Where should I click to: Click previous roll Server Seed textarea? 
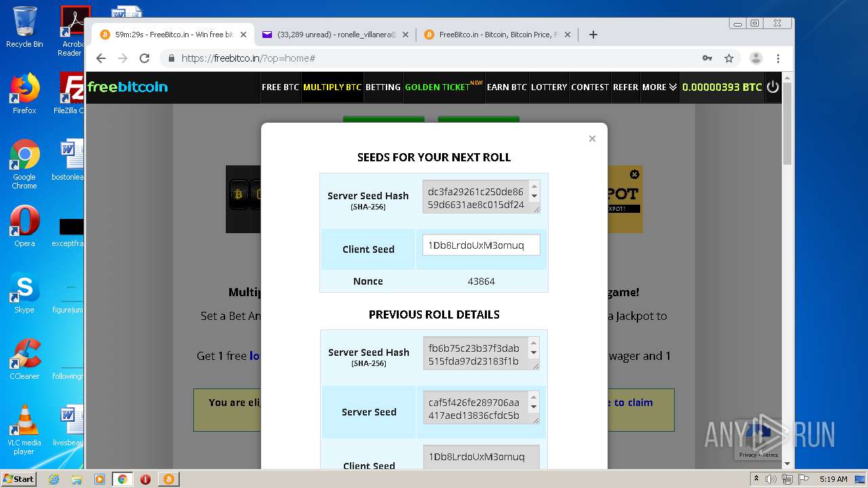pos(481,407)
